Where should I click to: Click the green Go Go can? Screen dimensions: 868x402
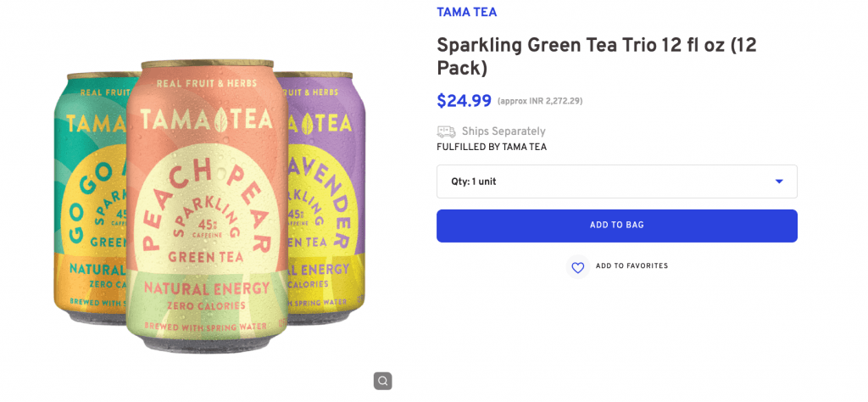(x=87, y=204)
